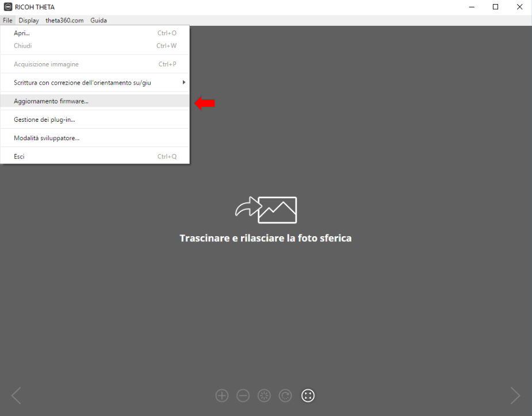Click the circular dashed view-reset icon in bottom toolbar
532x416 pixels.
pos(264,395)
